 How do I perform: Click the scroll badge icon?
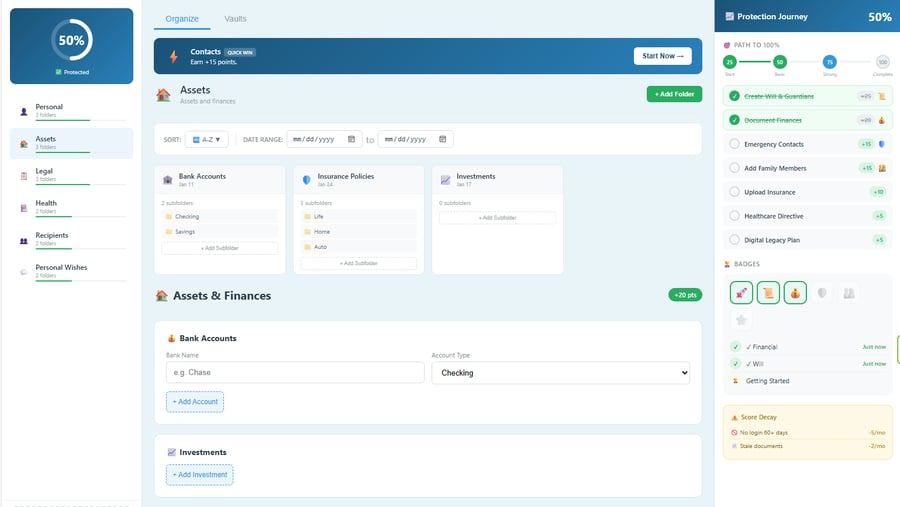click(768, 293)
